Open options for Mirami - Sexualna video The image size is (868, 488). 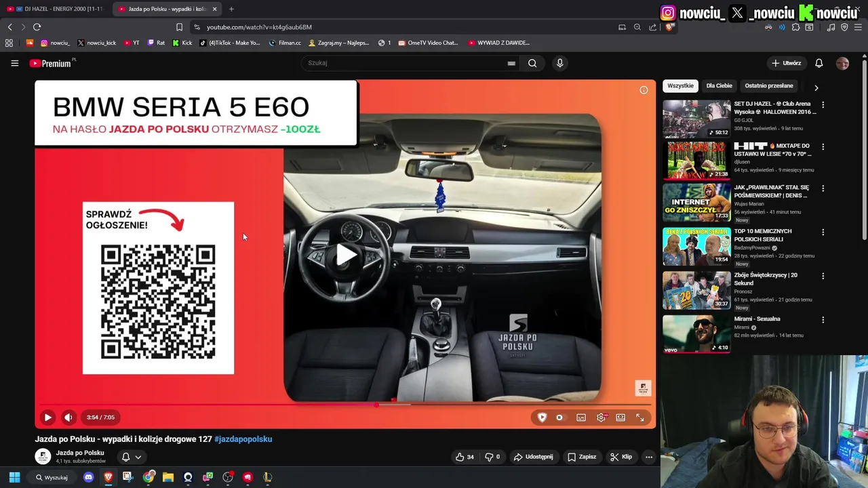[x=823, y=320]
